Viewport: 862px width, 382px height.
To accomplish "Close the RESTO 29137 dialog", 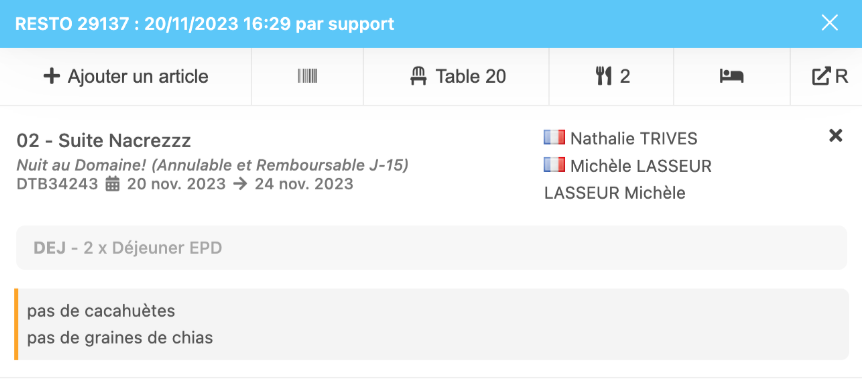I will [x=830, y=23].
